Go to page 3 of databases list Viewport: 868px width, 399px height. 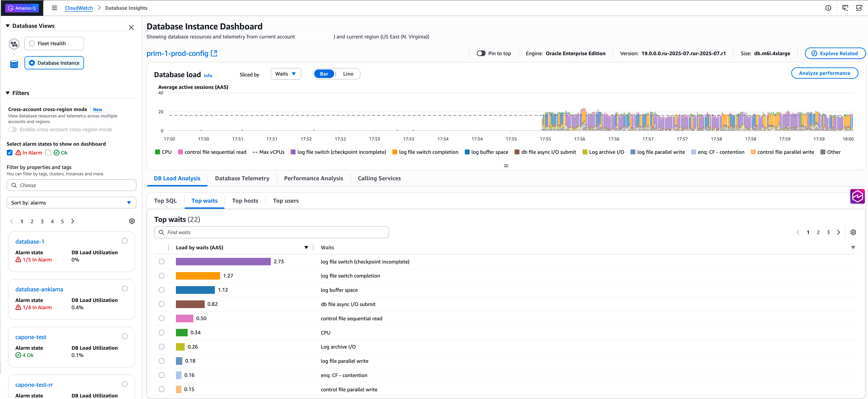click(x=42, y=222)
